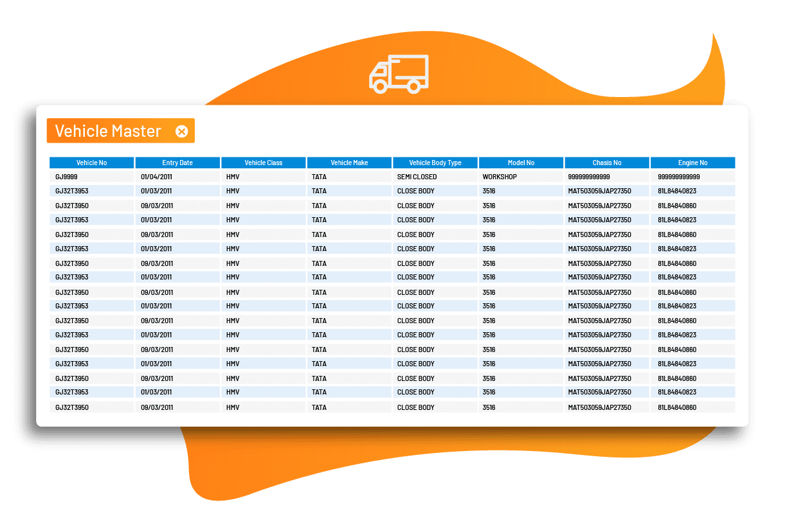Click the WORKSHOP model cell
Viewport: 785px width, 532px height.
pos(500,177)
